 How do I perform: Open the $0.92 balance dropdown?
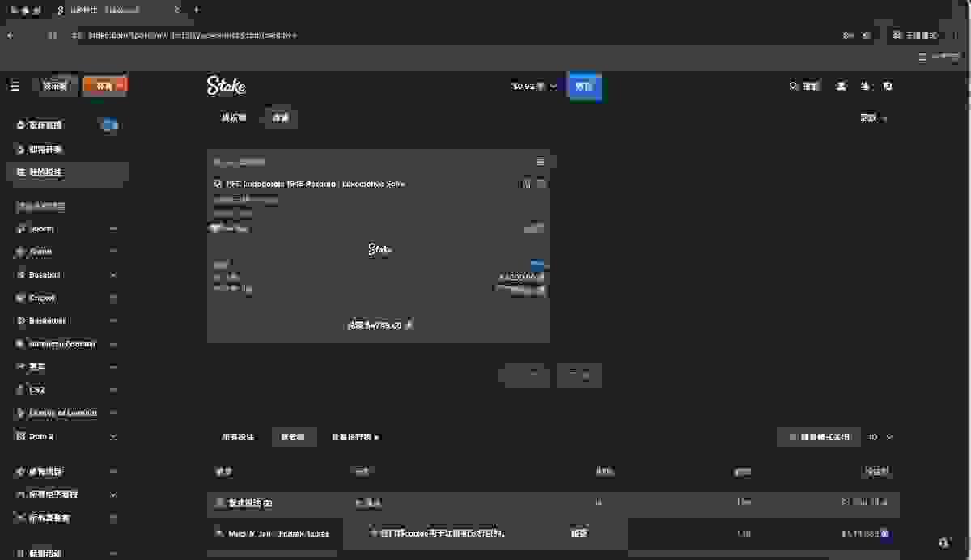coord(534,86)
